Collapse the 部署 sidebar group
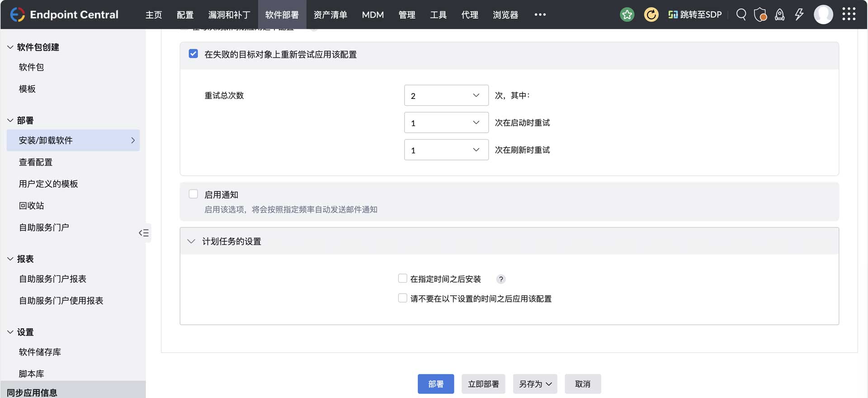The width and height of the screenshot is (868, 398). (10, 120)
